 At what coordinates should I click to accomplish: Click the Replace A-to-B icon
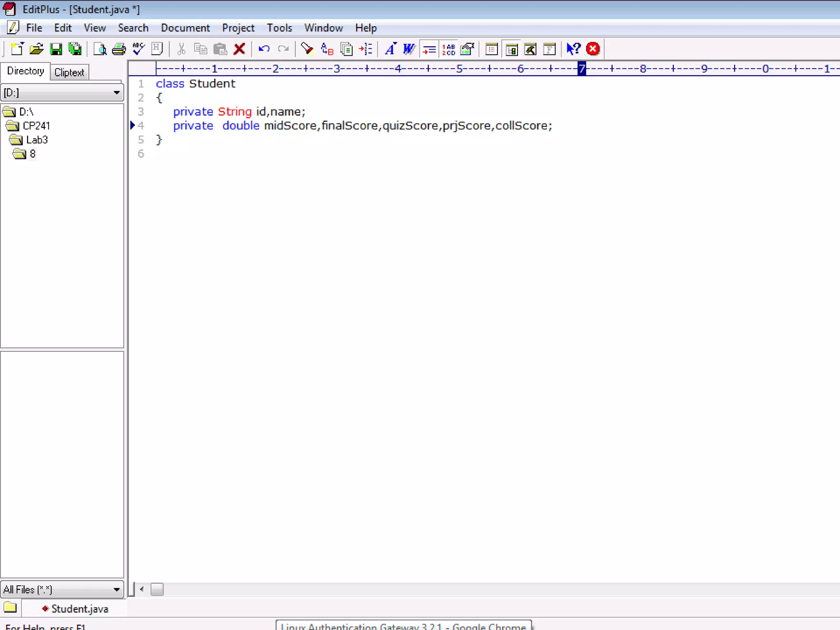pos(327,49)
